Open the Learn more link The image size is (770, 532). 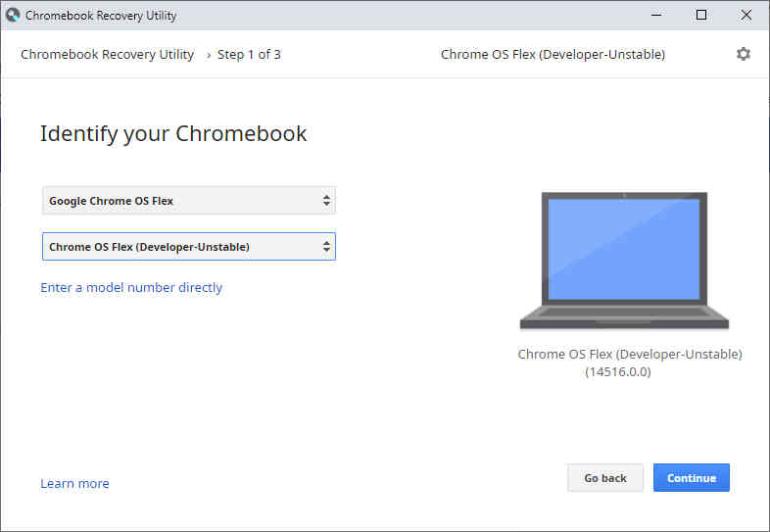click(x=74, y=483)
